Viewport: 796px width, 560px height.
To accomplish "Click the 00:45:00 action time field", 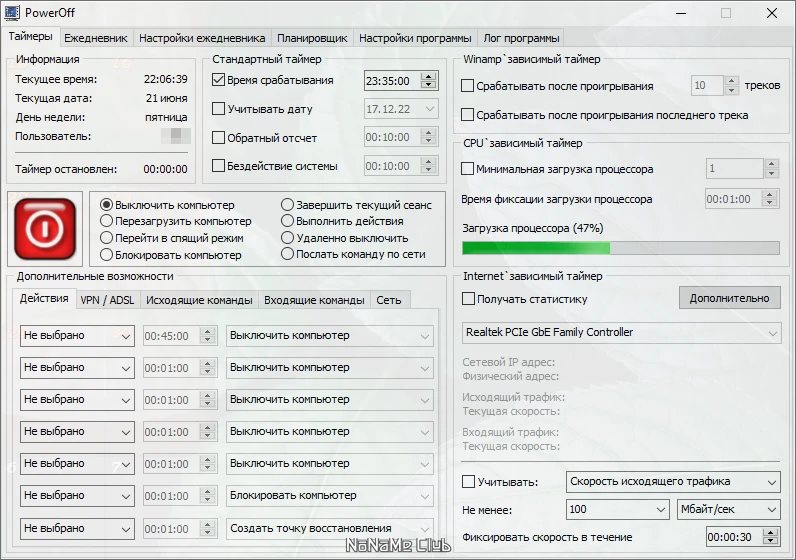I will point(171,336).
